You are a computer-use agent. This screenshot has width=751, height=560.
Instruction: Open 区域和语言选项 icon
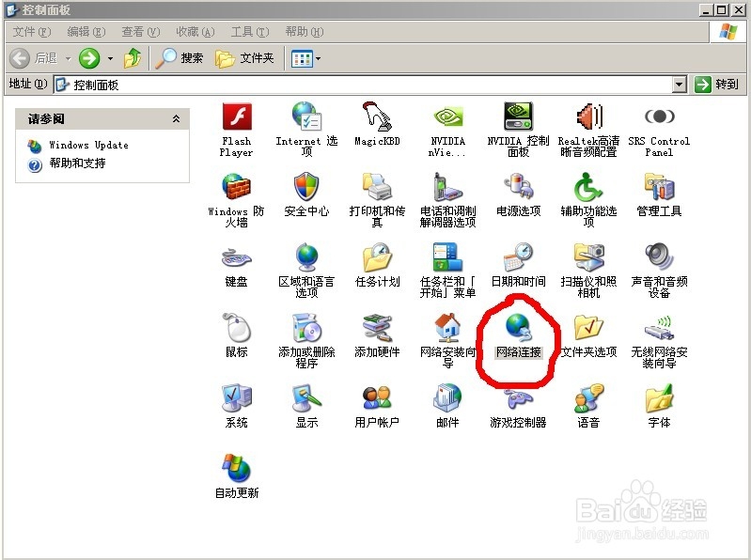tap(306, 257)
